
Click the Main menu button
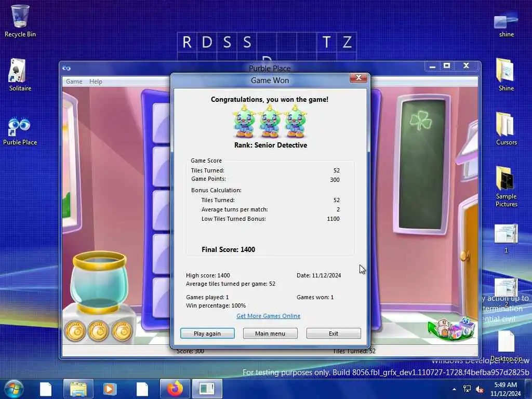click(270, 334)
